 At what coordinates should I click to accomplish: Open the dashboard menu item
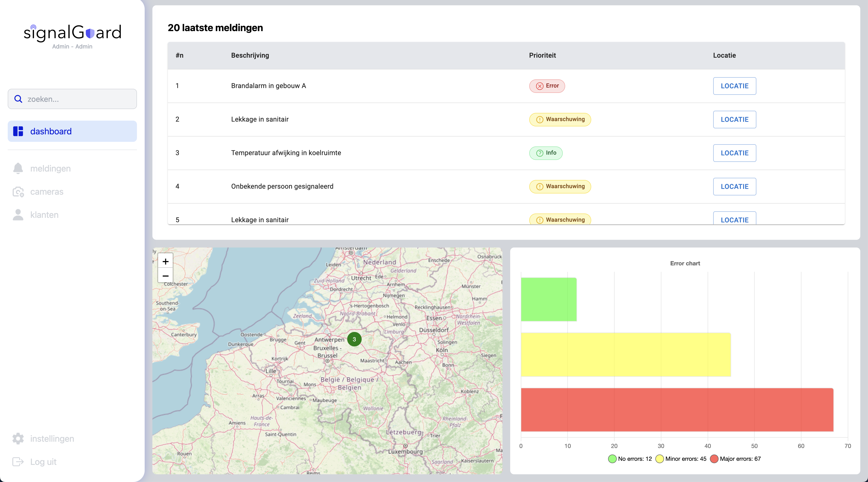coord(72,131)
